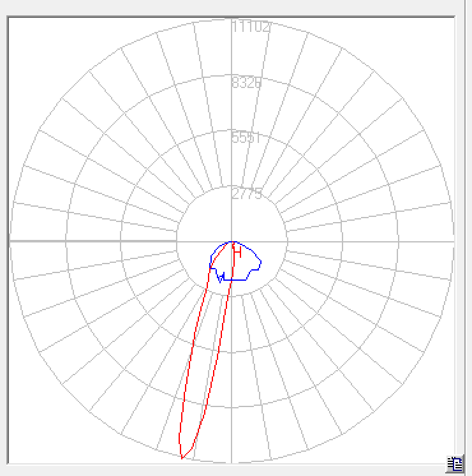The height and width of the screenshot is (476, 472).
Task: Click the tip of the red lobe curve
Action: (x=182, y=457)
